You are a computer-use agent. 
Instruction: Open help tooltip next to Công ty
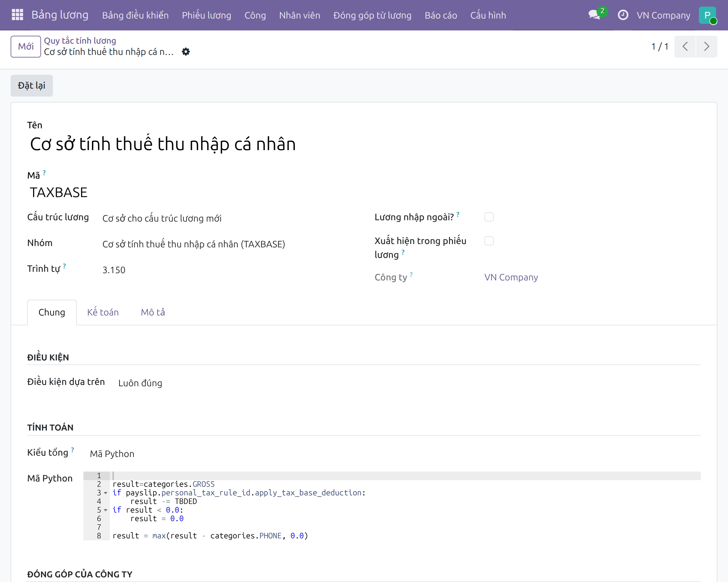pyautogui.click(x=411, y=274)
